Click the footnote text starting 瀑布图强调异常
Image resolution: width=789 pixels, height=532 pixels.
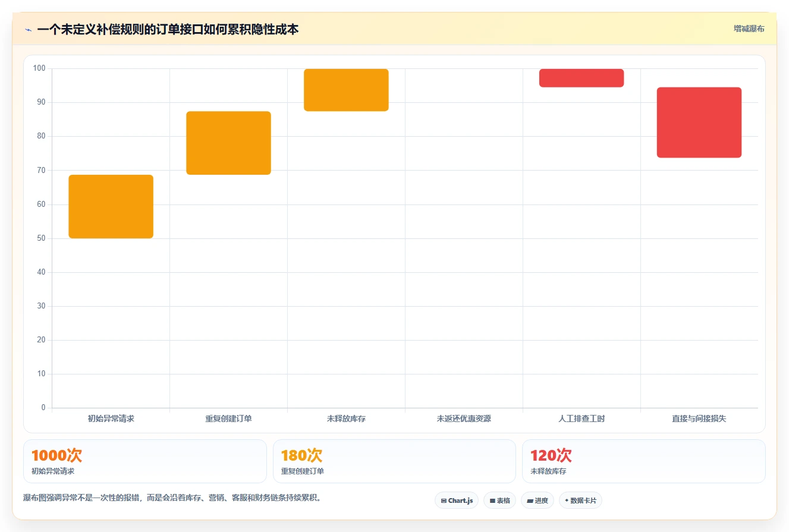pyautogui.click(x=172, y=498)
